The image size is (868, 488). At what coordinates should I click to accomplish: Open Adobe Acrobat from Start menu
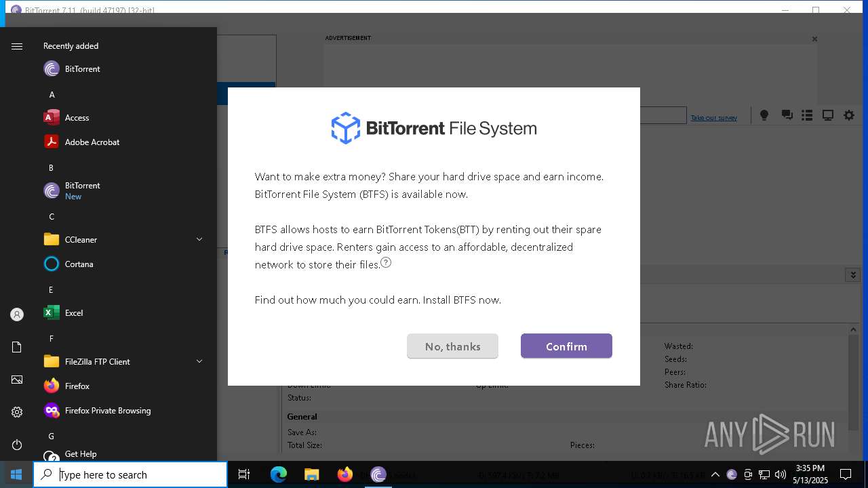(125, 142)
